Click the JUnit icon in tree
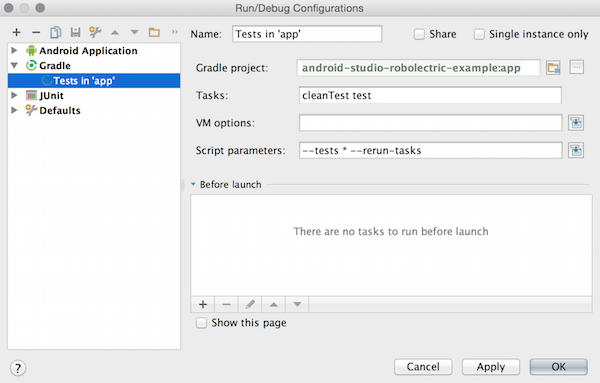Screen dimensions: 600x383 pyautogui.click(x=31, y=95)
